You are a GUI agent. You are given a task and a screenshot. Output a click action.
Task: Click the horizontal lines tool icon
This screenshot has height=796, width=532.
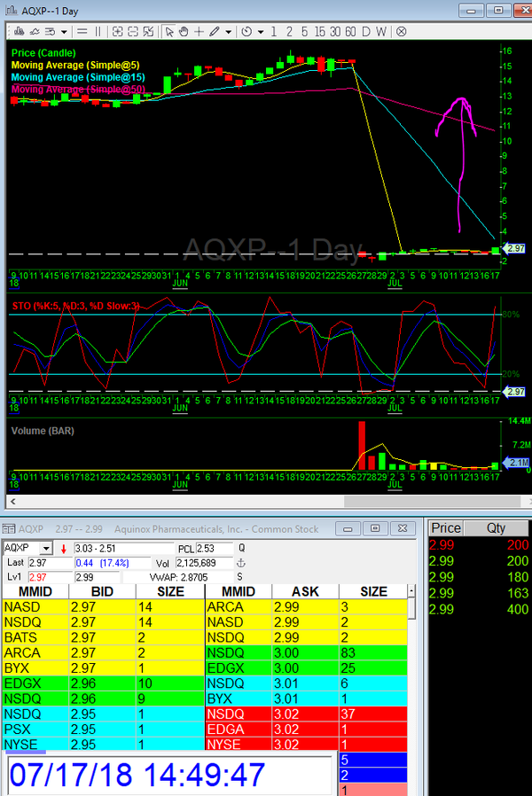coord(80,31)
